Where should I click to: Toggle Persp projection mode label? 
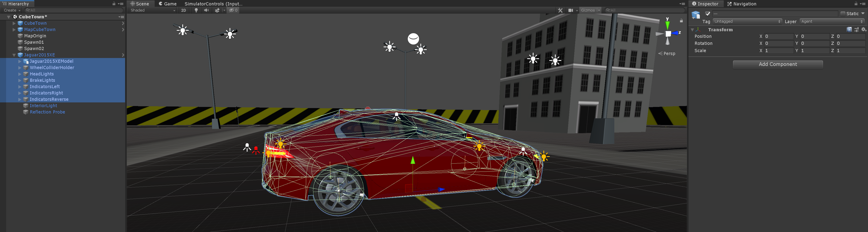pos(667,53)
